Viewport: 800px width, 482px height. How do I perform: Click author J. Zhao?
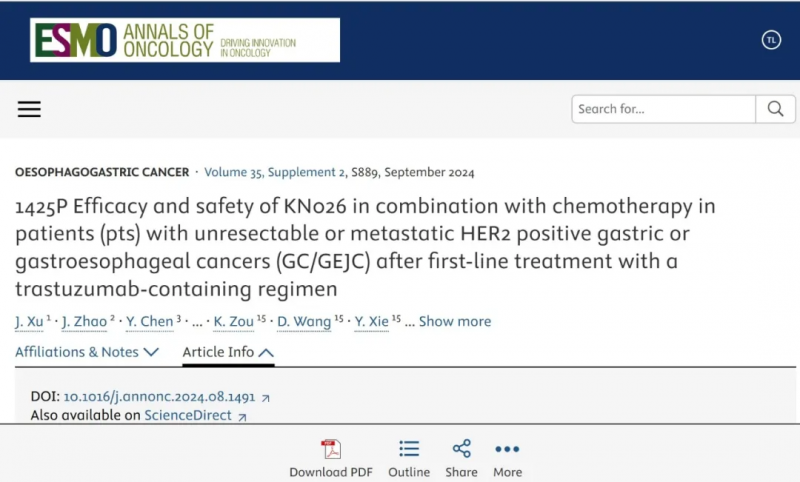[x=84, y=321]
